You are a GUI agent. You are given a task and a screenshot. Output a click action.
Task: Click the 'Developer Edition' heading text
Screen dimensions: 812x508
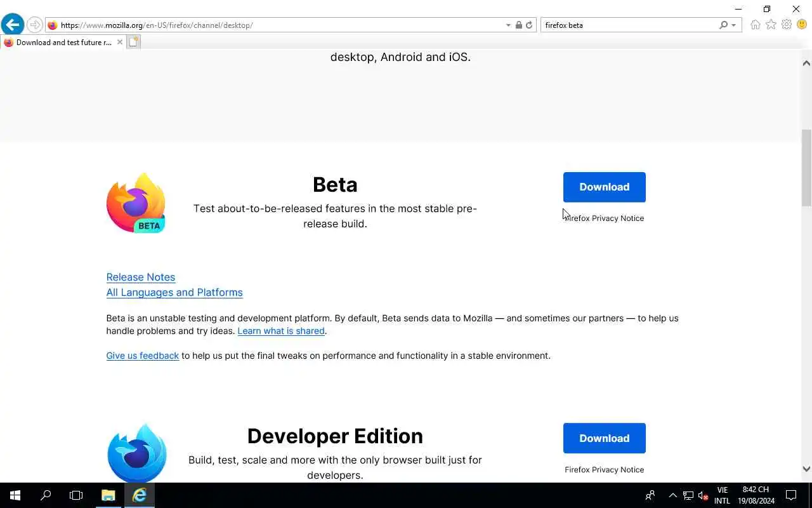pos(335,436)
